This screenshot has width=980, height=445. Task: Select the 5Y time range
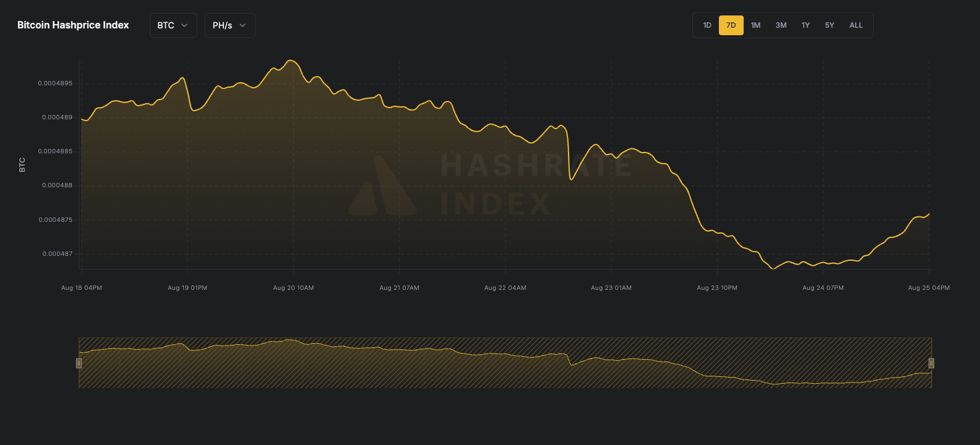(830, 25)
